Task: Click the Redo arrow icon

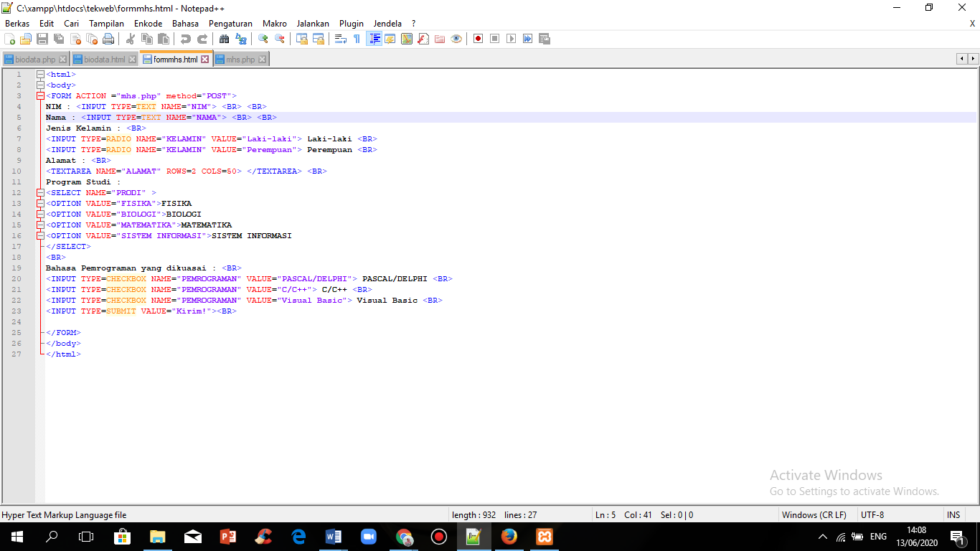Action: [x=202, y=39]
